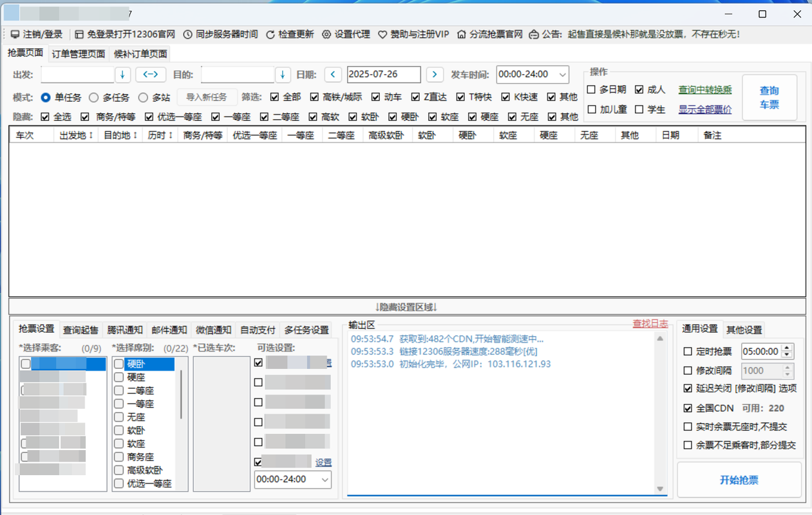This screenshot has height=515, width=812.
Task: Sort by 出发地 column header
Action: [x=77, y=136]
